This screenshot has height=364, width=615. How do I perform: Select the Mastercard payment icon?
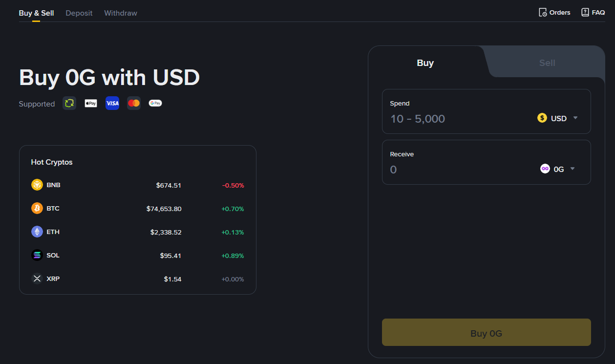[133, 103]
